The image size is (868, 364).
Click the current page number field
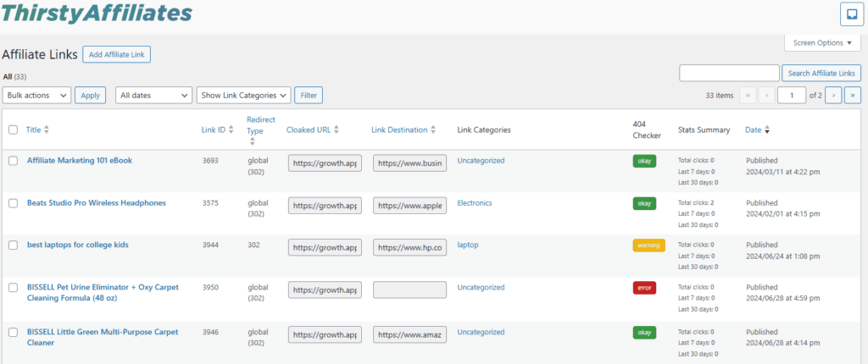(x=792, y=95)
